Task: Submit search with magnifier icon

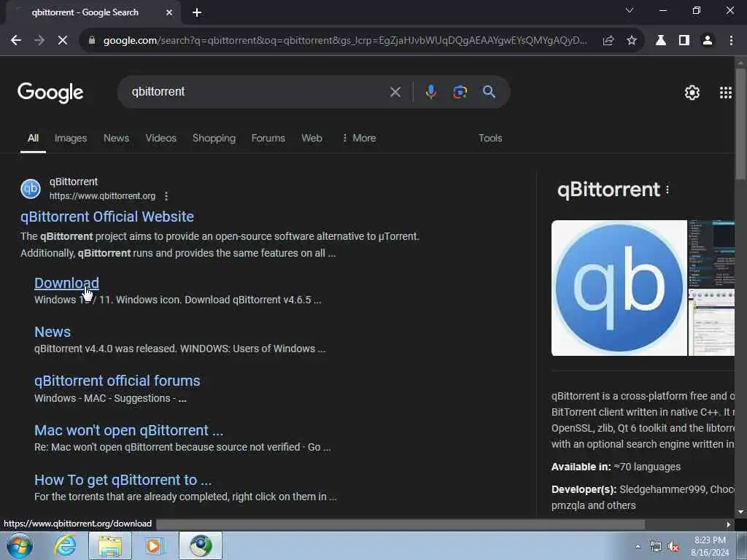Action: pos(489,92)
